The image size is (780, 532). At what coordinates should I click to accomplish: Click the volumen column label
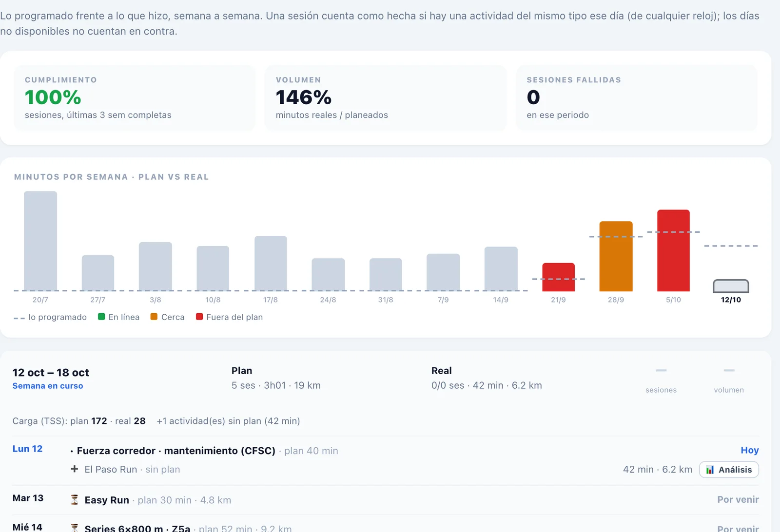coord(729,390)
